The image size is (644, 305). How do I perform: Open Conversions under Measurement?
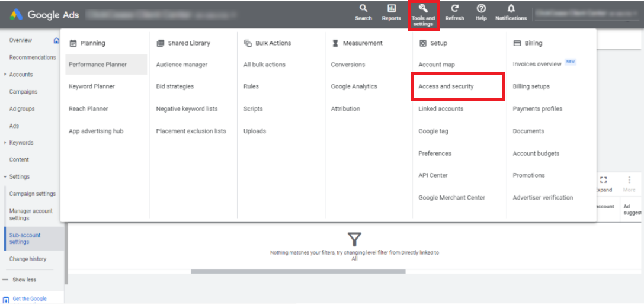coord(347,65)
